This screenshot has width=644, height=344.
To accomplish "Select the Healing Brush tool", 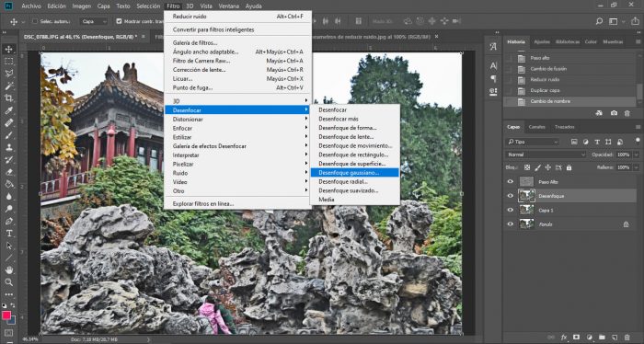I will pyautogui.click(x=8, y=122).
